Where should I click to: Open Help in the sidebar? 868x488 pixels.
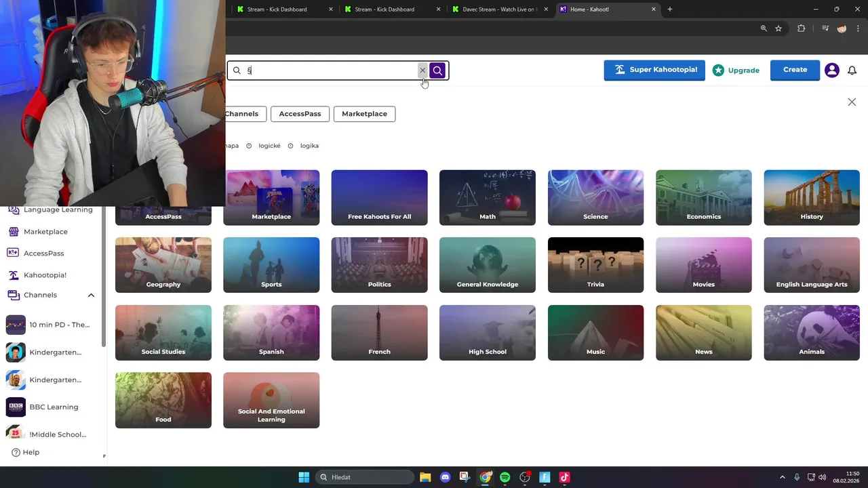click(x=26, y=452)
